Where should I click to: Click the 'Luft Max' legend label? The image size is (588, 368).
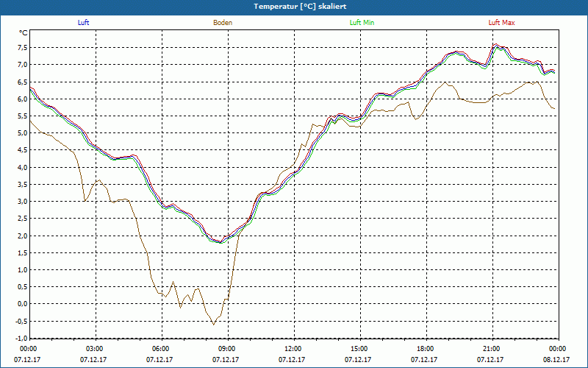(502, 23)
